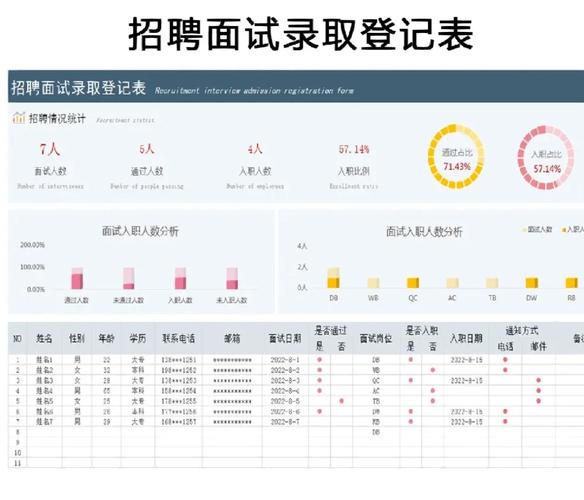The image size is (584, 500).
Task: Click the 2022-8-1 interview date cell
Action: (285, 360)
